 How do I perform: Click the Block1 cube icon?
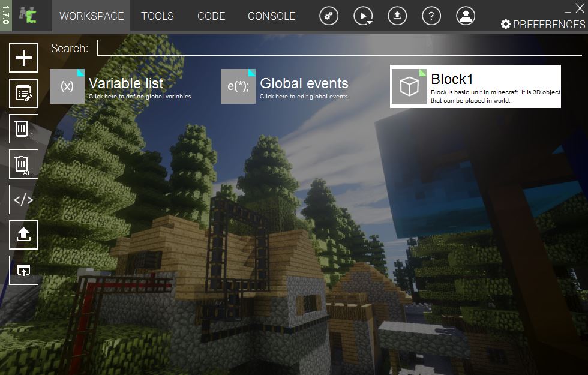[409, 86]
